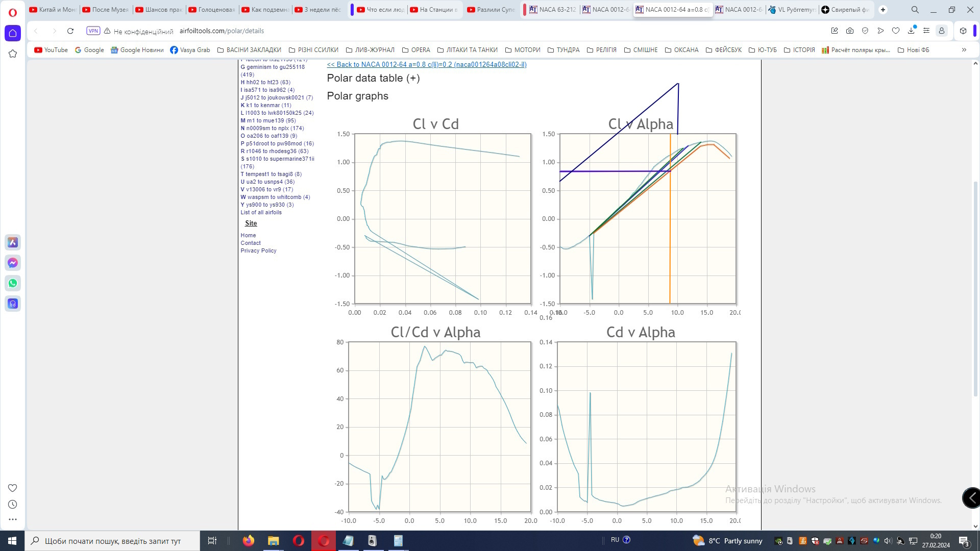Click the tab search magnifier icon

[915, 10]
